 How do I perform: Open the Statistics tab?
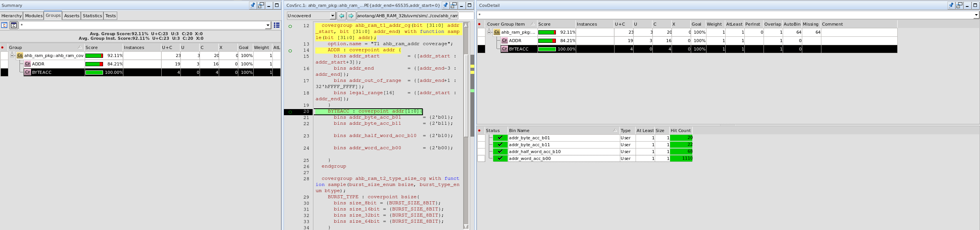(x=92, y=16)
